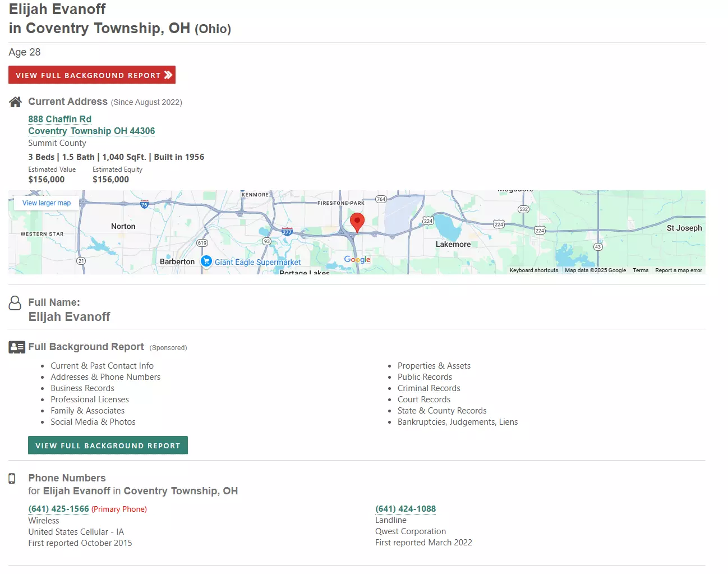The image size is (728, 574).
Task: Click the Google logo on the map
Action: 357,259
